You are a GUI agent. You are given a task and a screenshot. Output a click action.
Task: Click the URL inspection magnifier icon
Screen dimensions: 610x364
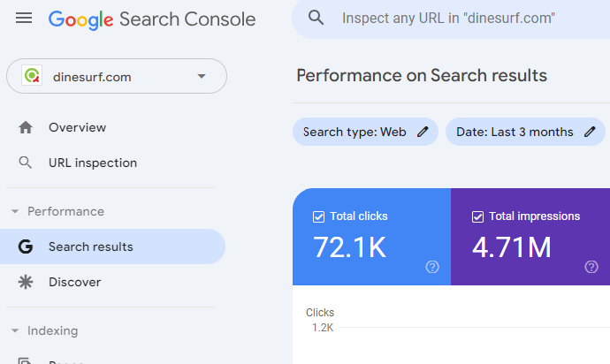coord(26,163)
